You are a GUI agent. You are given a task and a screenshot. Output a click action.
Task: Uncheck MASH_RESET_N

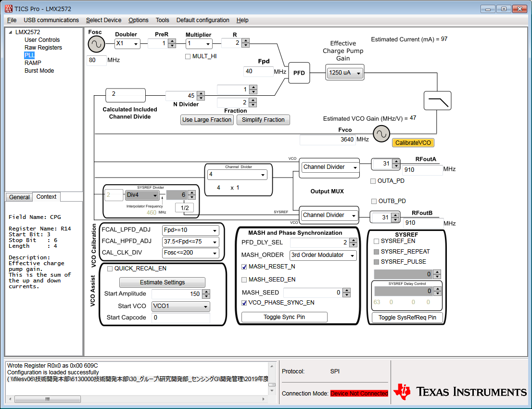[244, 267]
